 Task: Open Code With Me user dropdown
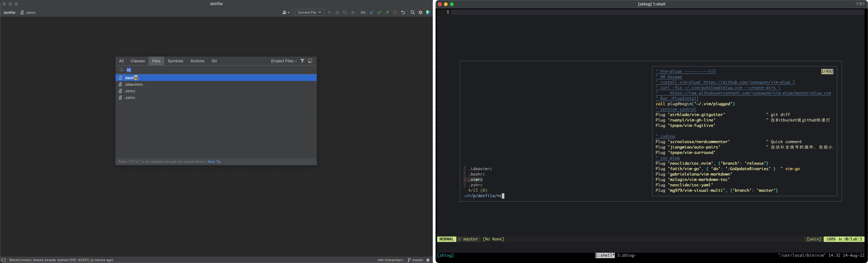[x=286, y=12]
